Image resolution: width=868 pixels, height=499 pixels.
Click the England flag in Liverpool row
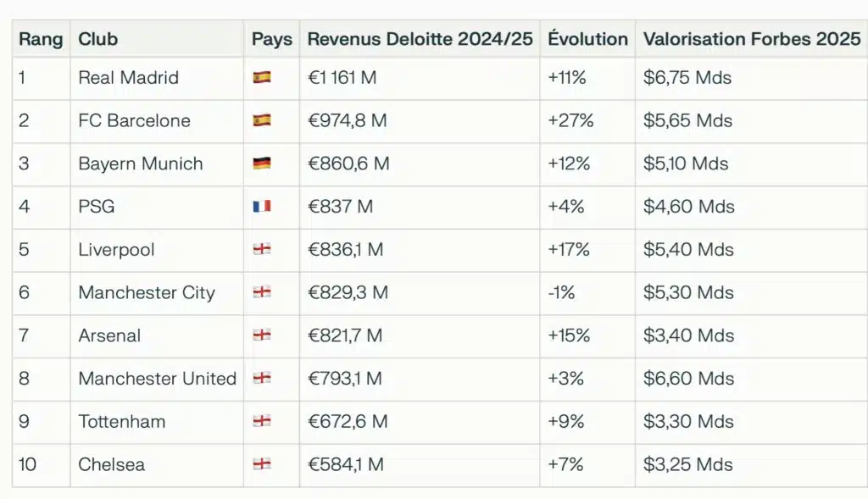[x=261, y=250]
